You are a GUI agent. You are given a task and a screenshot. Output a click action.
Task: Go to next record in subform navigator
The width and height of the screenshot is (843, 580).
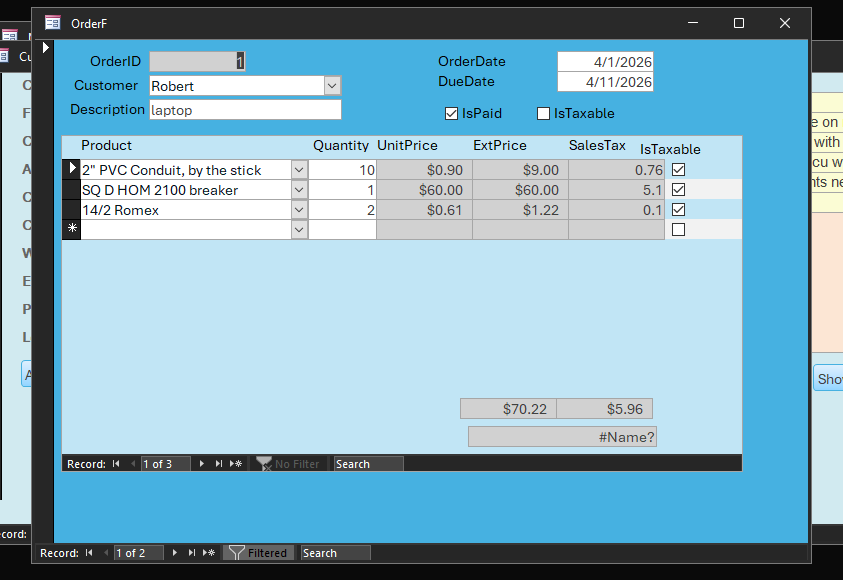(202, 464)
